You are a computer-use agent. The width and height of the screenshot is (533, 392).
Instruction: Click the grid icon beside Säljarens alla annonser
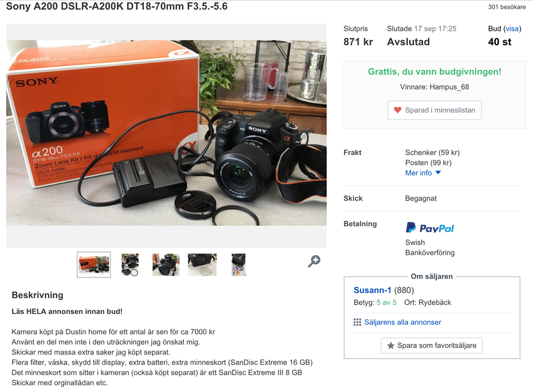tap(357, 322)
